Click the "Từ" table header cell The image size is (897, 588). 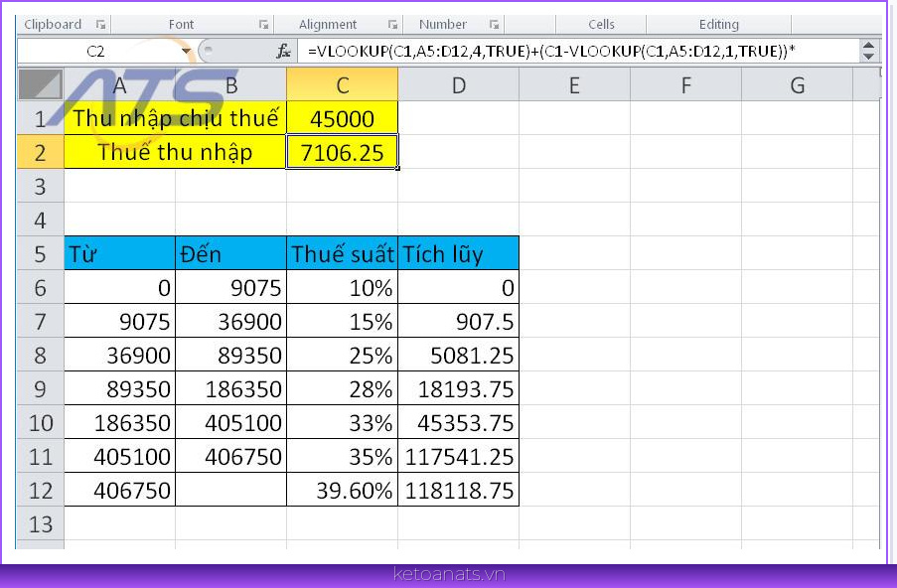(119, 253)
